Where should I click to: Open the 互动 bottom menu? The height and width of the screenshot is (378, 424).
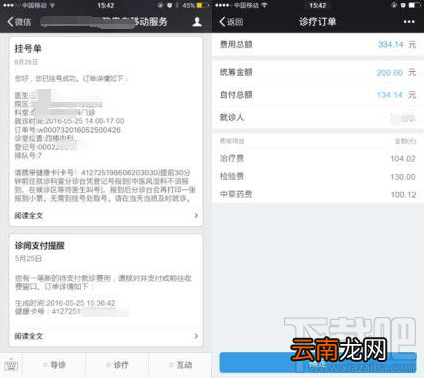pos(181,365)
